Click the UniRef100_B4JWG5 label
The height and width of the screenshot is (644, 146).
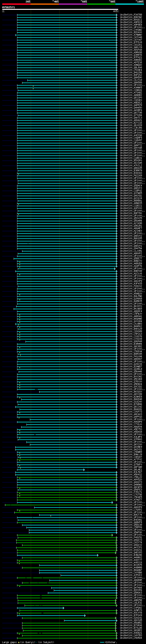pyautogui.click(x=131, y=308)
